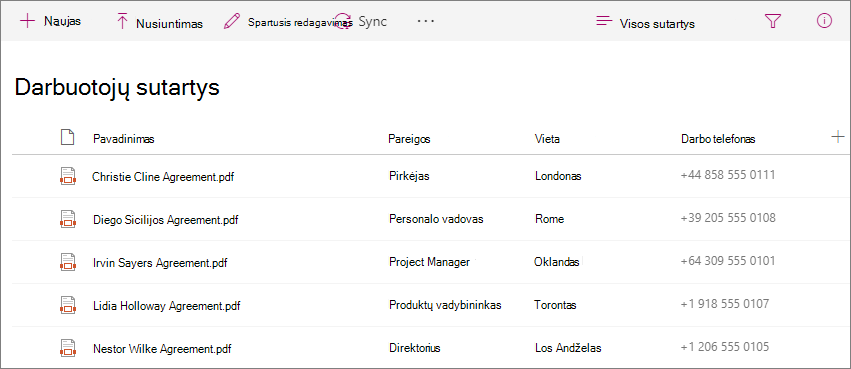Select the Produktų vadybininkas cell
The image size is (851, 369).
[x=445, y=305]
